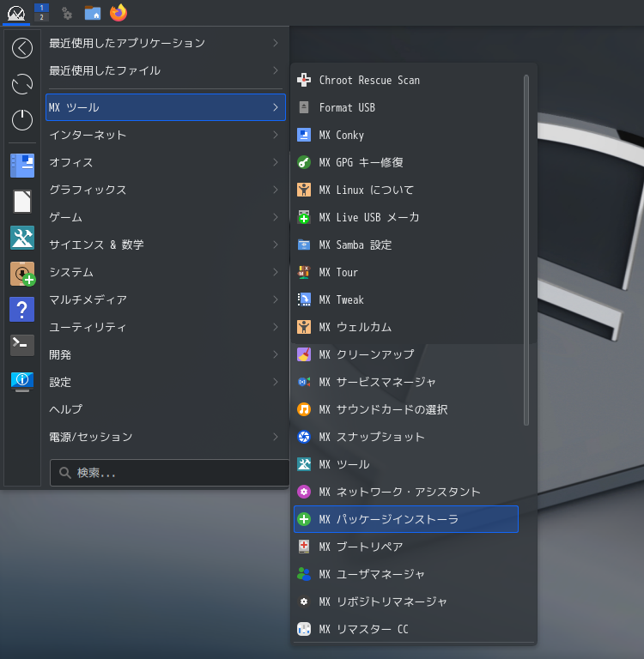The image size is (644, 659).
Task: Expand the グラフィックス category arrow
Action: pyautogui.click(x=276, y=190)
